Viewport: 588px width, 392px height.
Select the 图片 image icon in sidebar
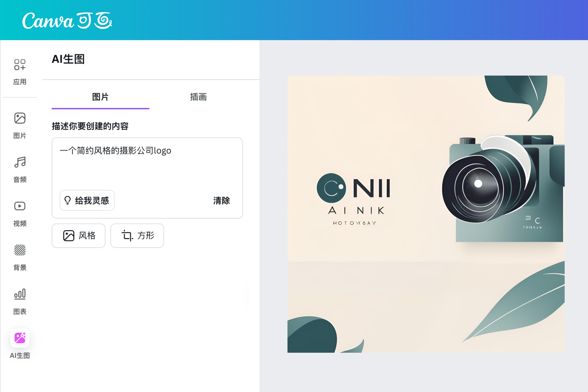tap(20, 118)
